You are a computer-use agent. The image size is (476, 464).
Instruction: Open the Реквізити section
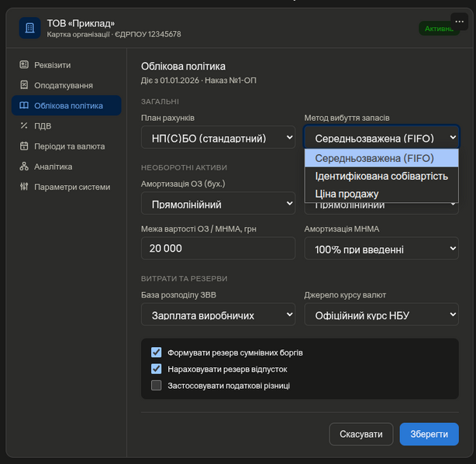(x=67, y=65)
